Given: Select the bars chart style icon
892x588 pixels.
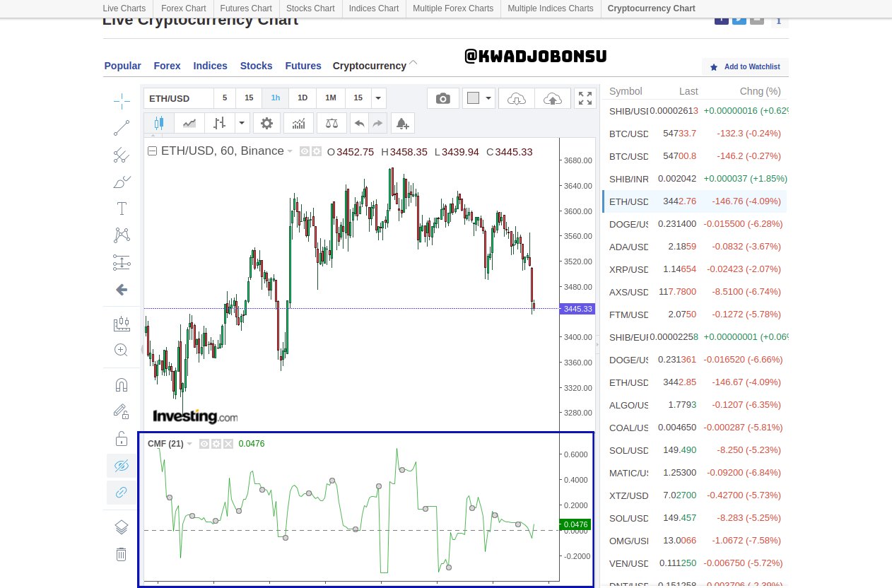Looking at the screenshot, I should (x=220, y=123).
